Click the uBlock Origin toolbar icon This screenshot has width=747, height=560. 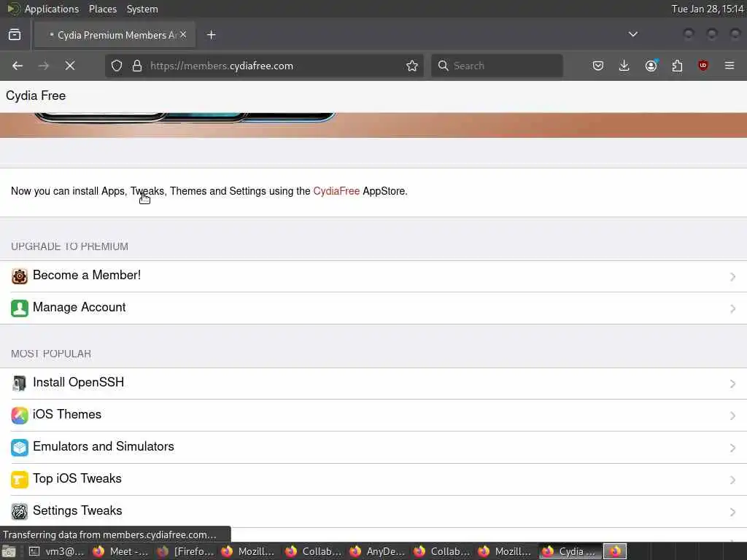703,66
